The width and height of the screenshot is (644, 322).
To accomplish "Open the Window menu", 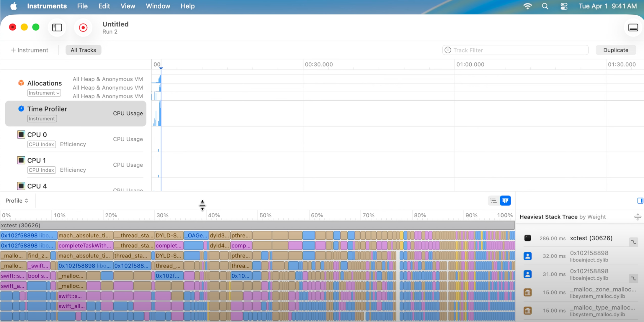I will point(158,6).
